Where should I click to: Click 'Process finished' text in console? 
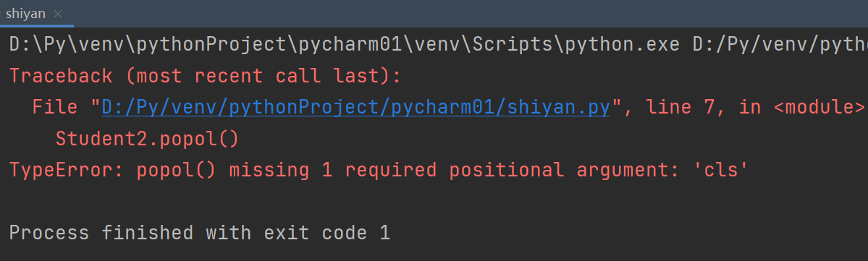pos(101,233)
